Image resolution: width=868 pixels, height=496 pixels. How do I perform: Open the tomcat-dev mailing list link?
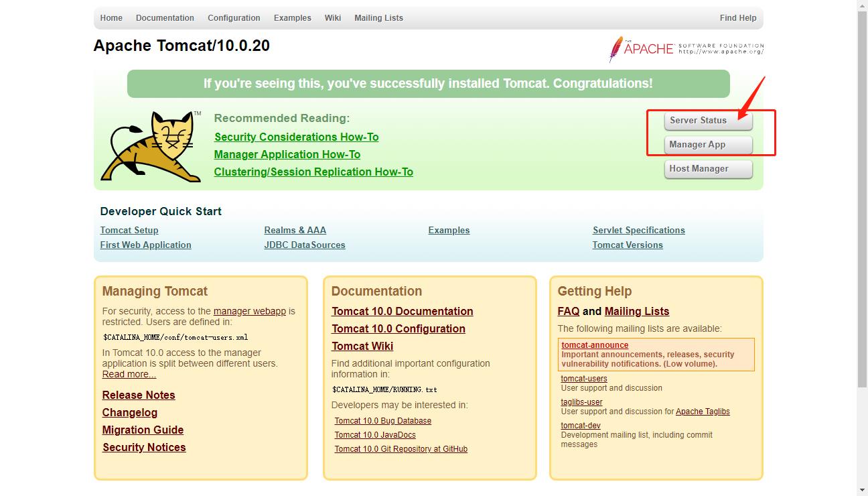(x=581, y=426)
